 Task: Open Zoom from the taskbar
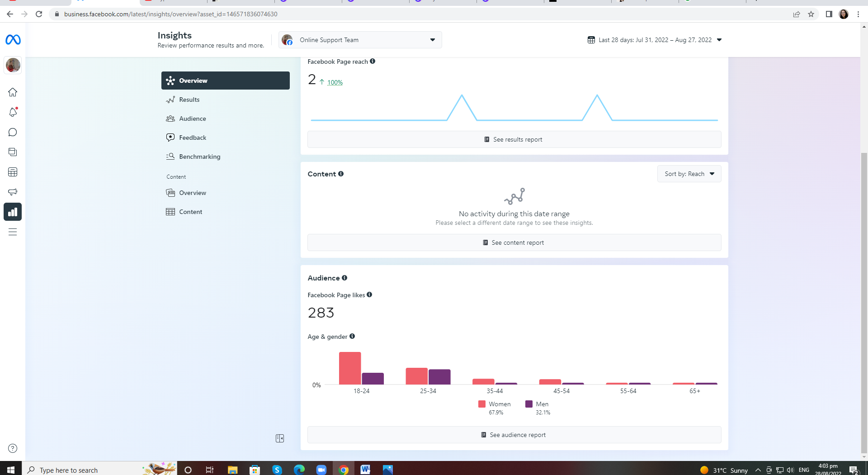click(321, 470)
